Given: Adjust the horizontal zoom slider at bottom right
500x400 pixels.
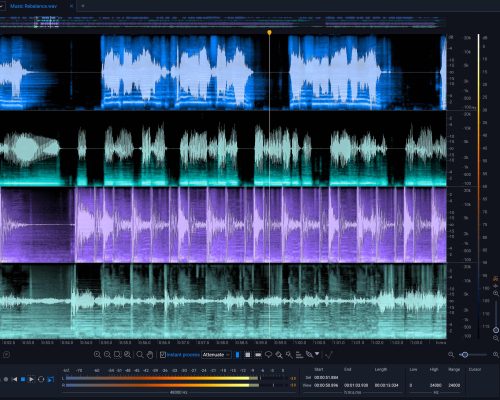Looking at the screenshot, I should point(465,355).
